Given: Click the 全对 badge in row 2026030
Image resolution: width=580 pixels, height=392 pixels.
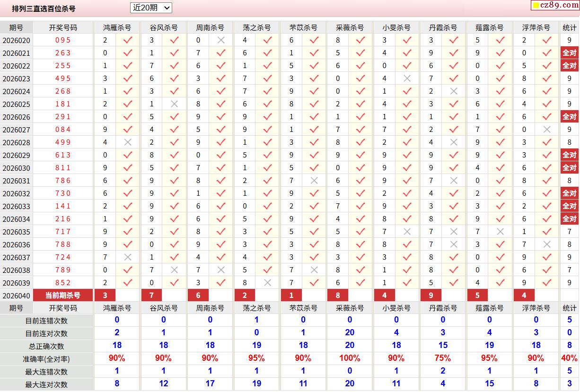Looking at the screenshot, I should pos(570,168).
